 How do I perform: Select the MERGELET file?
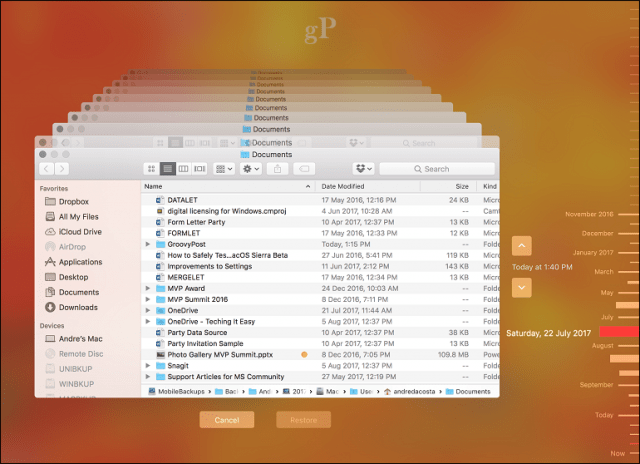[320, 277]
